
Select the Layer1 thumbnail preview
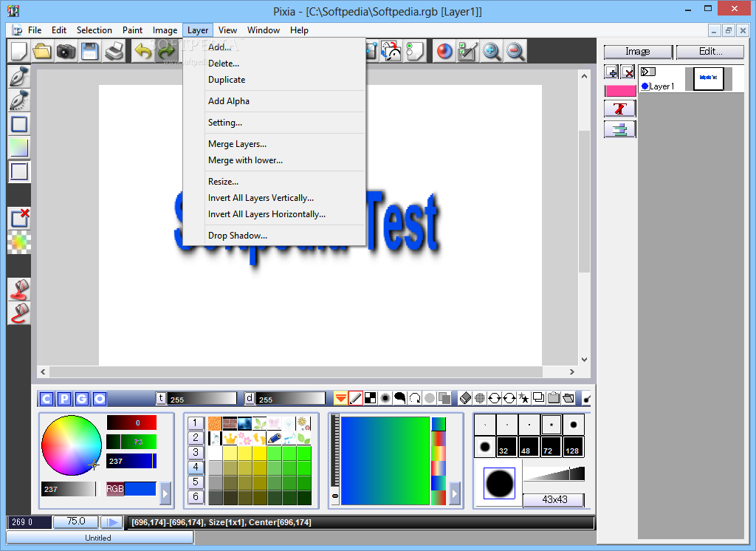click(x=708, y=78)
